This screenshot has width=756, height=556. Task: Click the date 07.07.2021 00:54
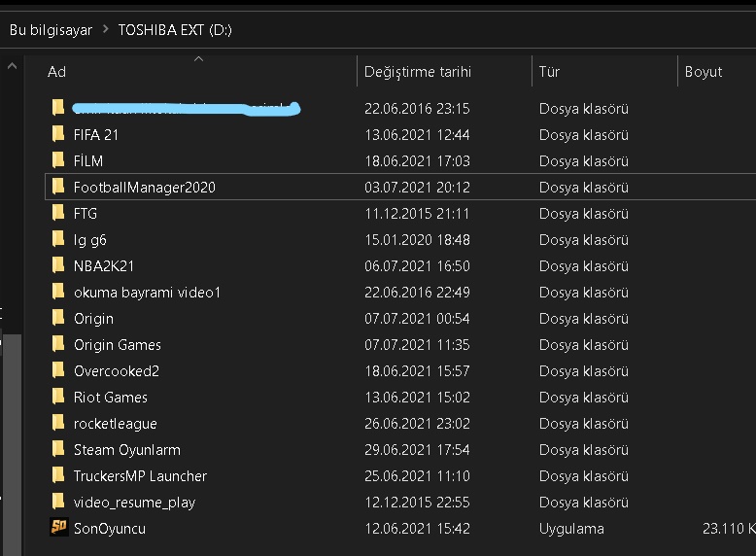point(417,319)
